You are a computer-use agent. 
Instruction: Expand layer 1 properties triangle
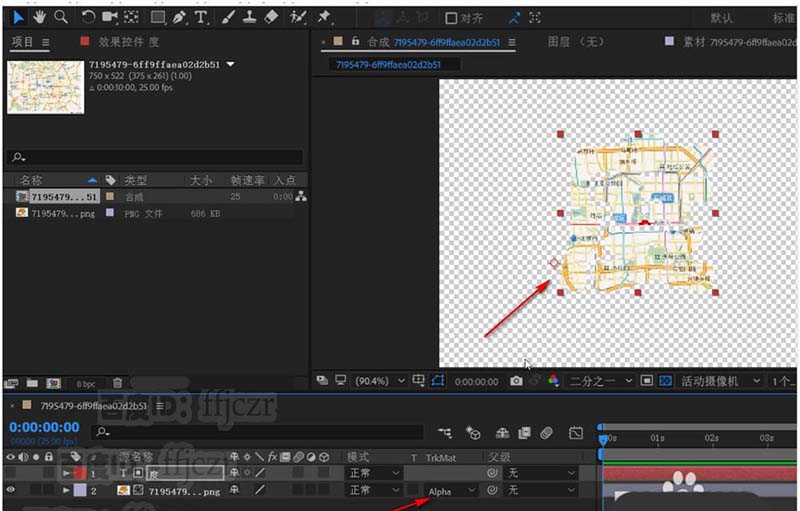tap(67, 472)
